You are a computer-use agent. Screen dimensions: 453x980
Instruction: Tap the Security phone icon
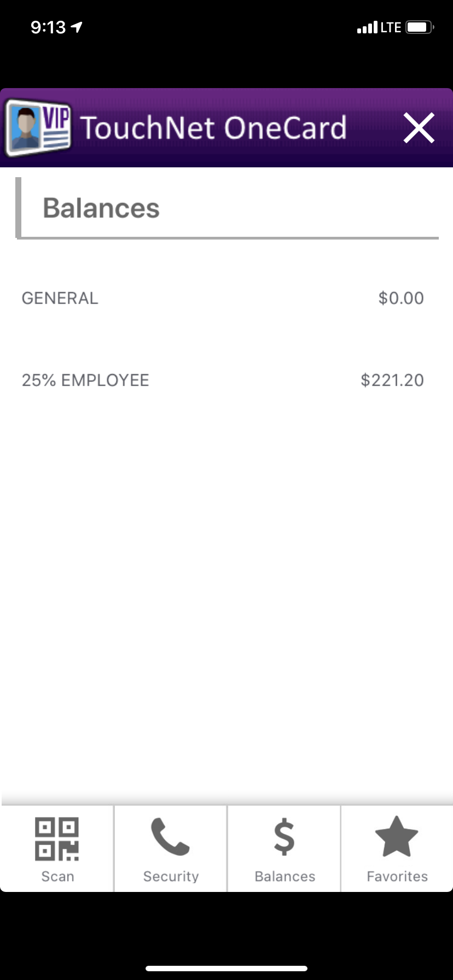(170, 837)
